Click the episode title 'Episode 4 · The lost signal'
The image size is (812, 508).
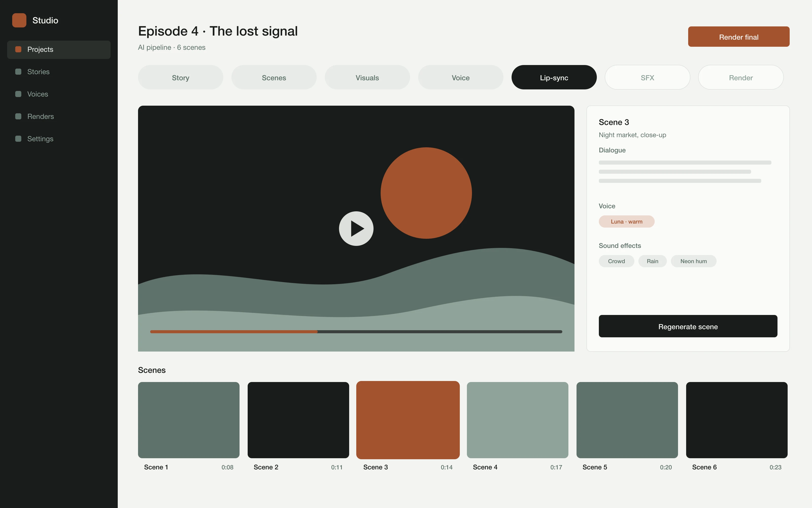click(x=218, y=31)
